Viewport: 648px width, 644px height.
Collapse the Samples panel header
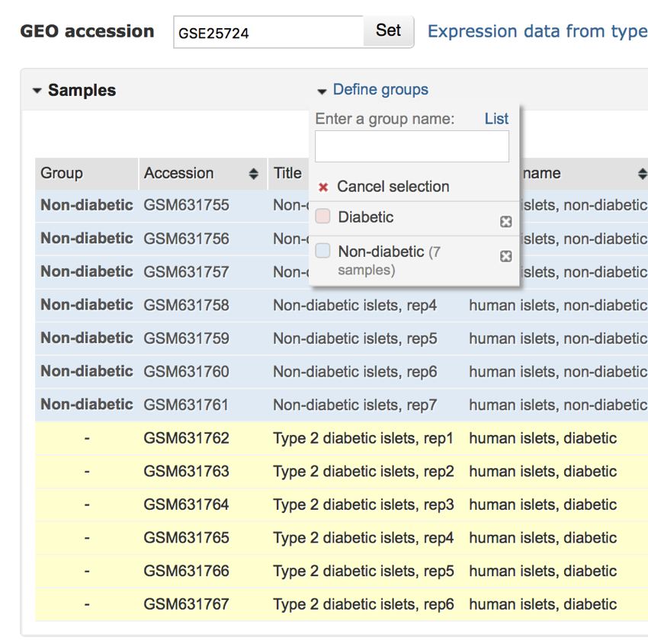click(82, 91)
